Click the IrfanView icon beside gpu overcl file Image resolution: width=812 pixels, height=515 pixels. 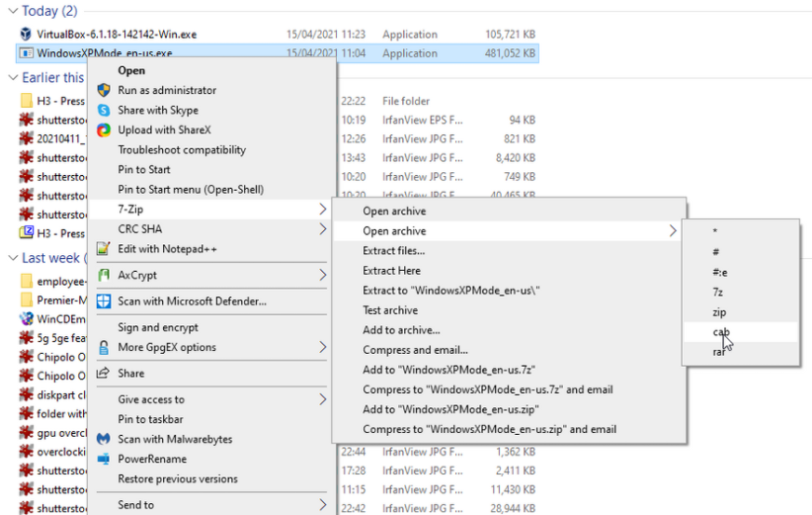pyautogui.click(x=26, y=433)
